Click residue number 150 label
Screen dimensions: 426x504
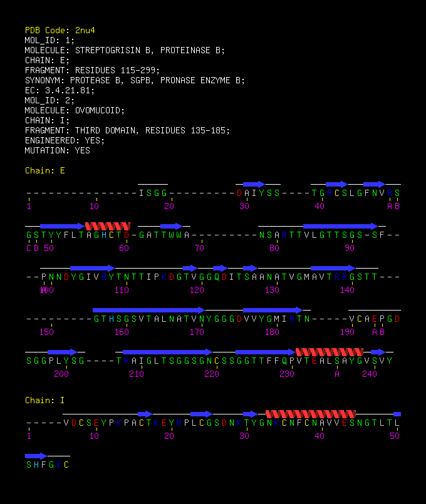tap(46, 332)
